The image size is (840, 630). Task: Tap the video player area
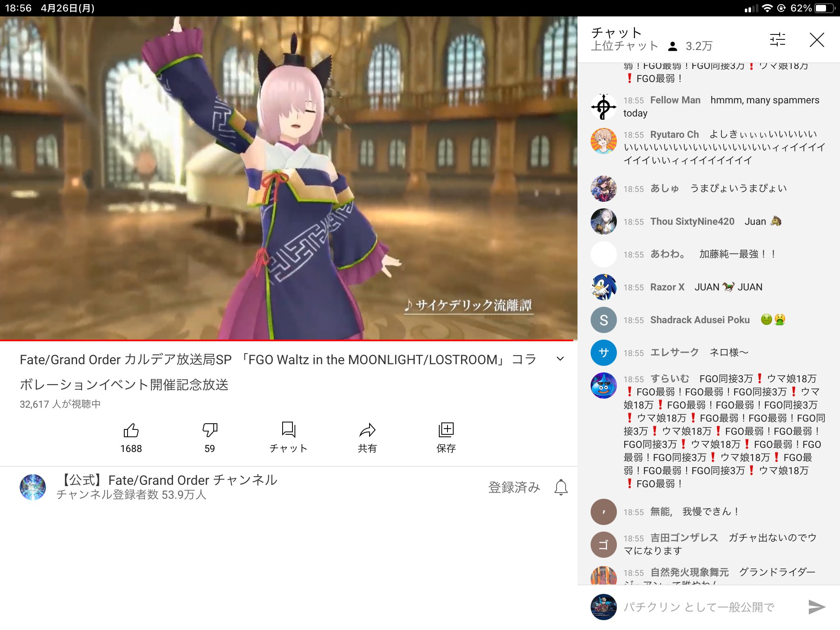(288, 178)
